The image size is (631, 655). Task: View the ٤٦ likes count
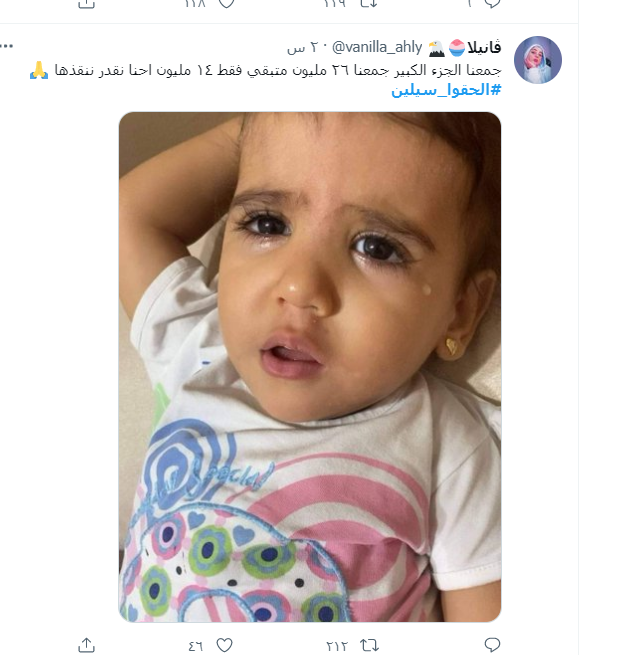tap(195, 646)
